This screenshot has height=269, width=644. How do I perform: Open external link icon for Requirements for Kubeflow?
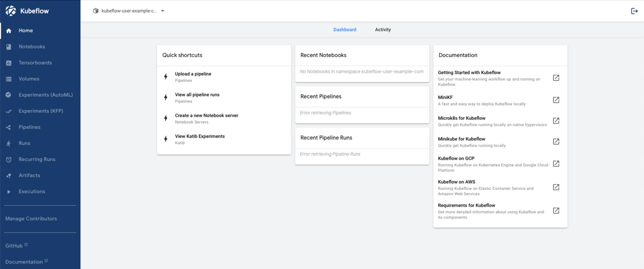coord(556,210)
